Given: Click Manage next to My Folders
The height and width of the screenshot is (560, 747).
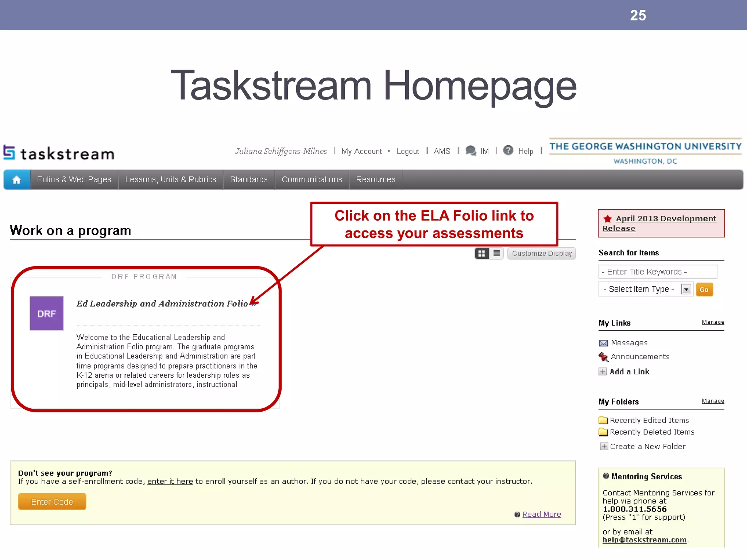Looking at the screenshot, I should (x=713, y=401).
